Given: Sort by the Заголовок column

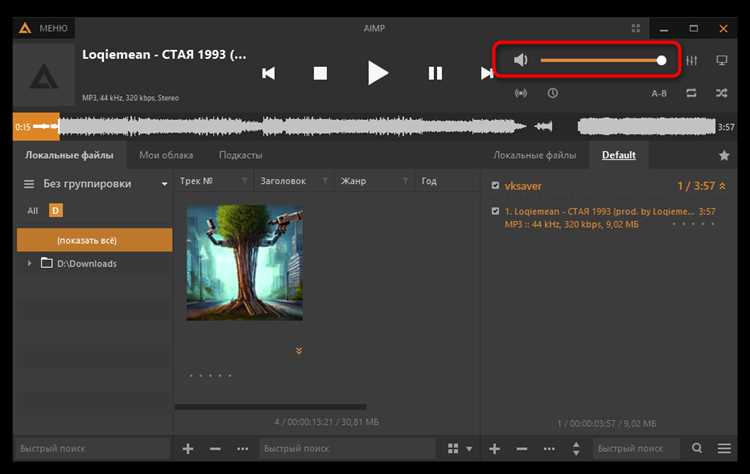Looking at the screenshot, I should coord(283,181).
